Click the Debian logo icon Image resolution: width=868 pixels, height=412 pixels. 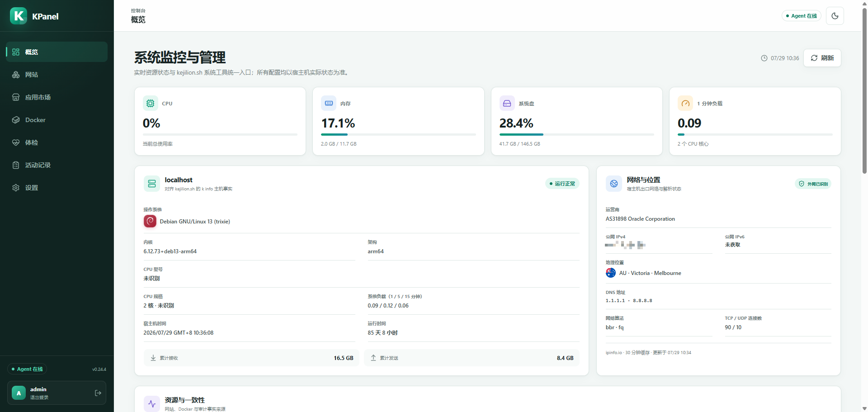click(x=150, y=221)
